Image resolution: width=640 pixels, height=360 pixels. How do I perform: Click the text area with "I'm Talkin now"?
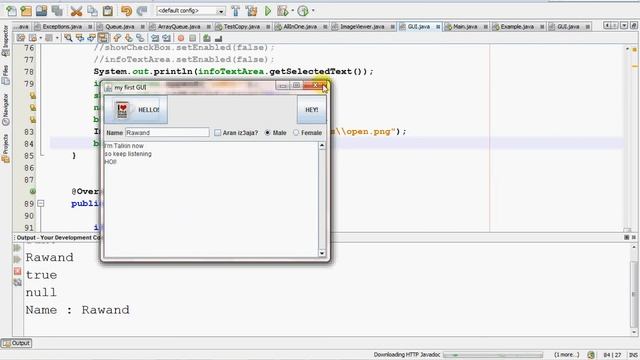(x=211, y=200)
